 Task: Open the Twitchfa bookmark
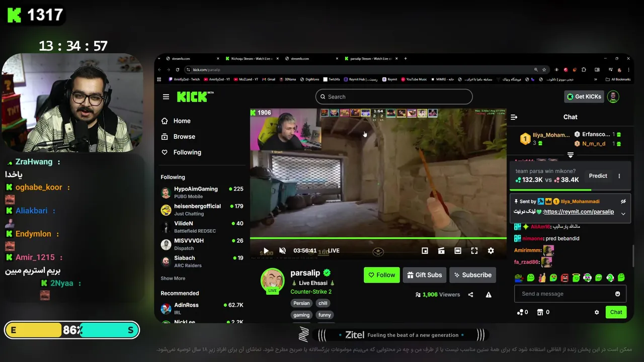click(332, 79)
